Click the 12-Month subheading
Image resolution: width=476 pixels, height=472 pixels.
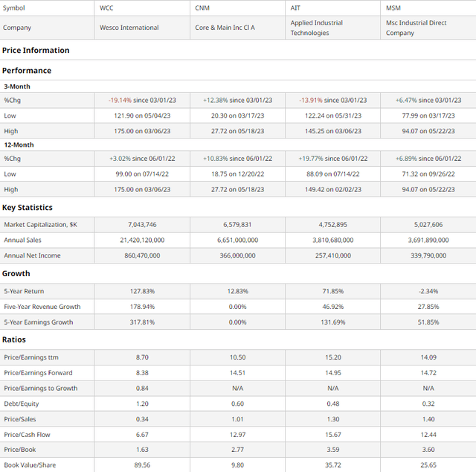[x=19, y=144]
